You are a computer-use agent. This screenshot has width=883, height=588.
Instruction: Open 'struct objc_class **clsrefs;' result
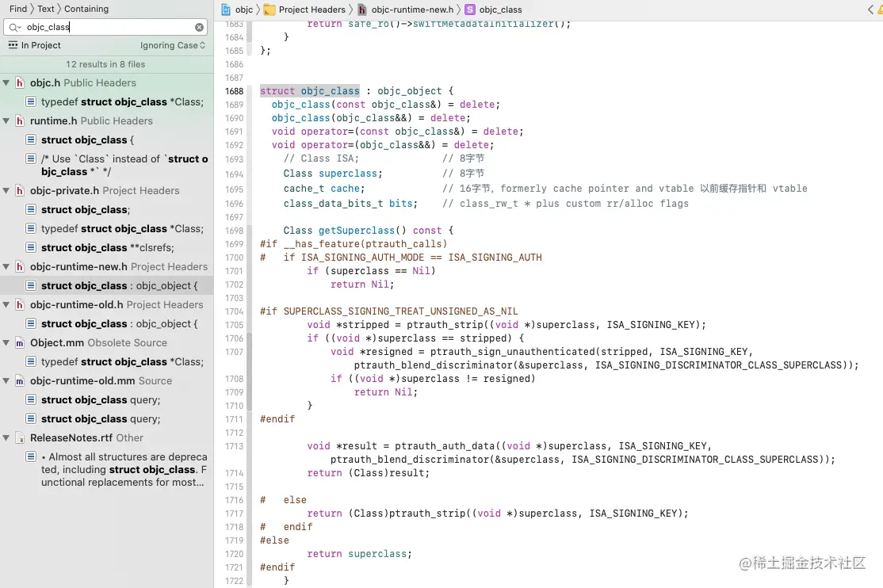[x=106, y=248]
